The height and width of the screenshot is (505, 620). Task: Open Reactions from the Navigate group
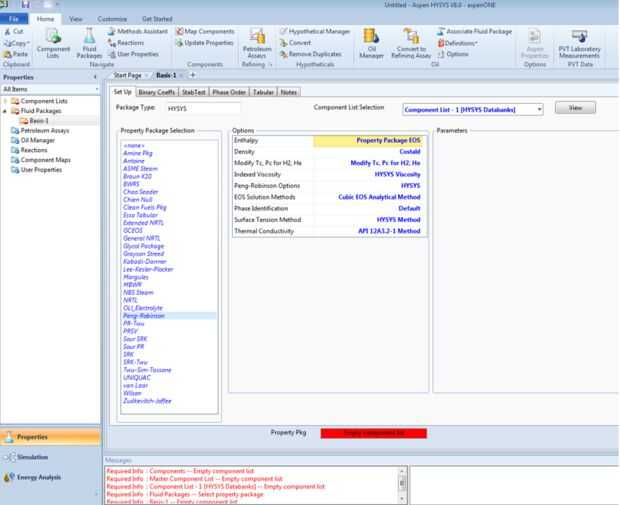126,43
